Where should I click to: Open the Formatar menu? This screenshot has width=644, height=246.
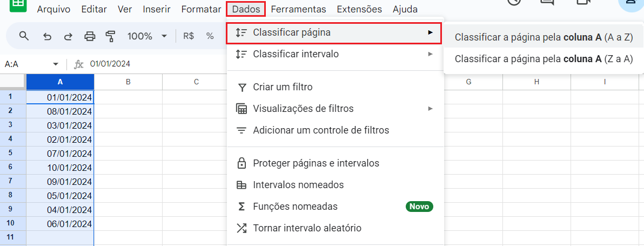pos(201,9)
